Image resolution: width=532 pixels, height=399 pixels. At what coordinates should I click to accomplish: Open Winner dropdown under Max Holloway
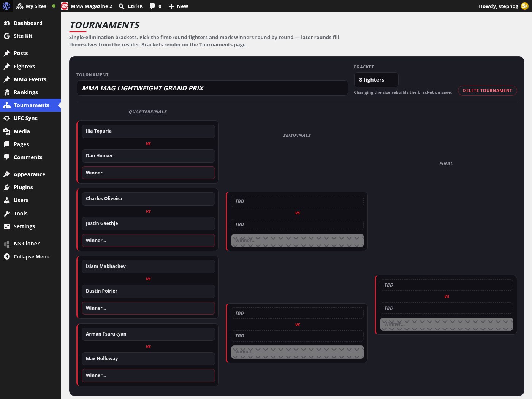148,375
